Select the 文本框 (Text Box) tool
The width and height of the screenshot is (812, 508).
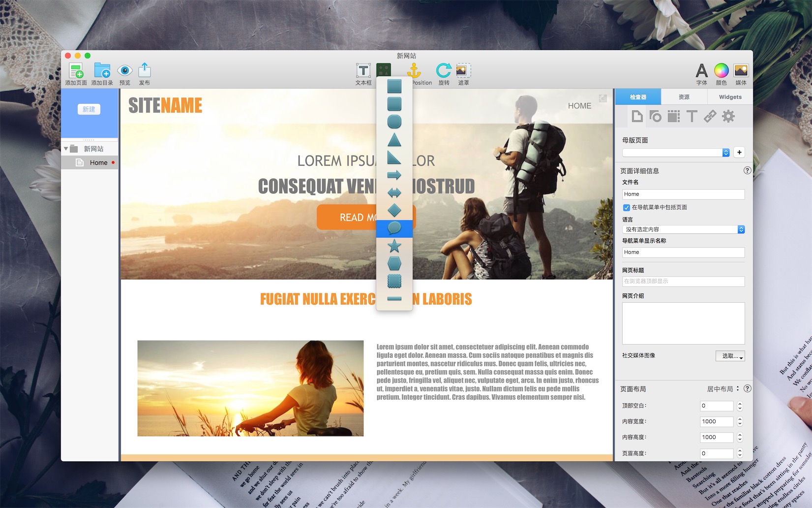point(363,71)
